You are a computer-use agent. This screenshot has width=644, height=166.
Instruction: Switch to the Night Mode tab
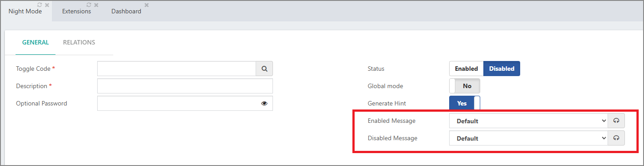25,12
